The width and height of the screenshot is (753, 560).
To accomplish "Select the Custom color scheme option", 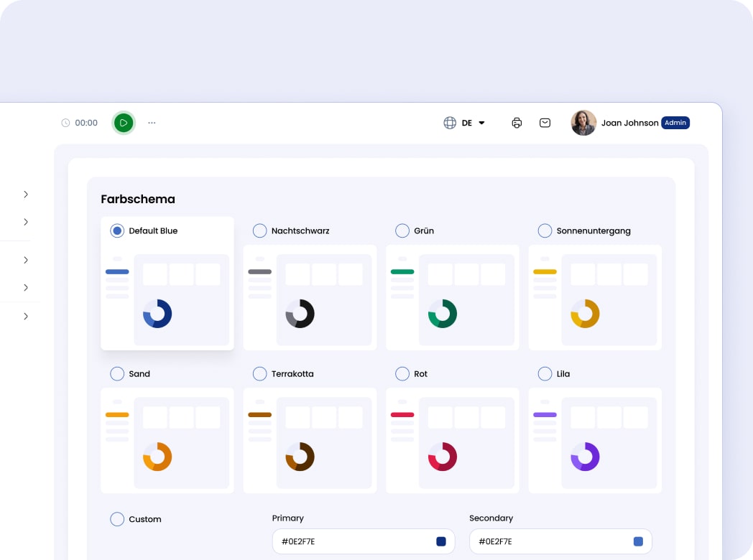I will (117, 519).
